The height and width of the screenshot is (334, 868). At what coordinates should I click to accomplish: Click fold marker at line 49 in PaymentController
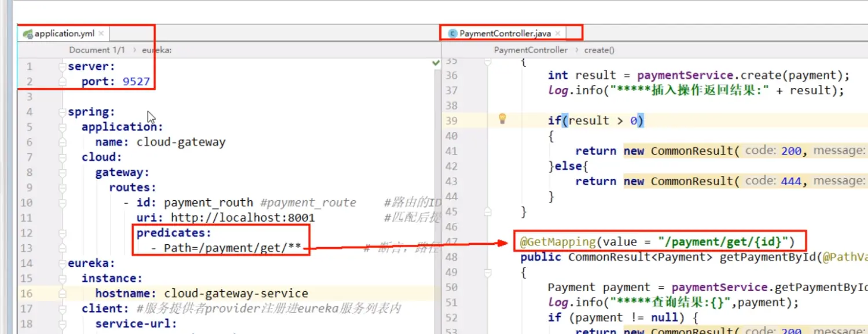[x=488, y=272]
